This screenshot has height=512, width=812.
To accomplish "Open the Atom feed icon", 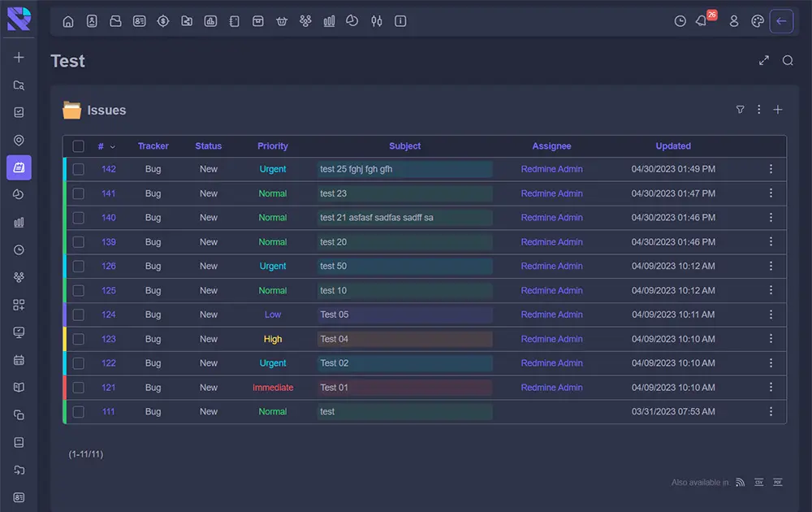I will (x=740, y=483).
